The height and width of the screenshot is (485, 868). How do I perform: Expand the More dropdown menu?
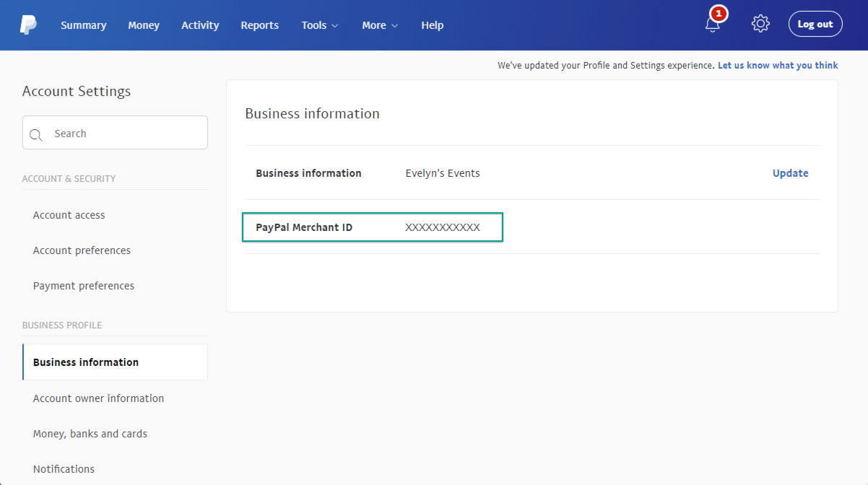[x=379, y=25]
